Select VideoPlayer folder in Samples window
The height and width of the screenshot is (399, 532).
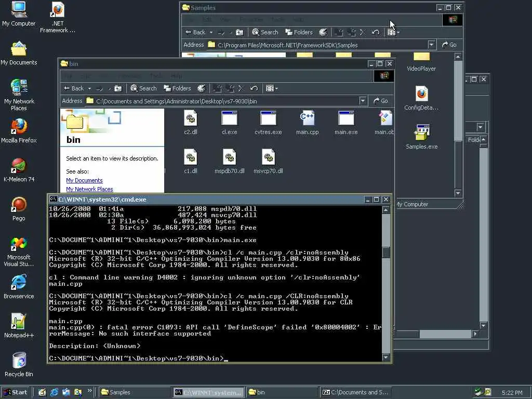[x=421, y=62]
